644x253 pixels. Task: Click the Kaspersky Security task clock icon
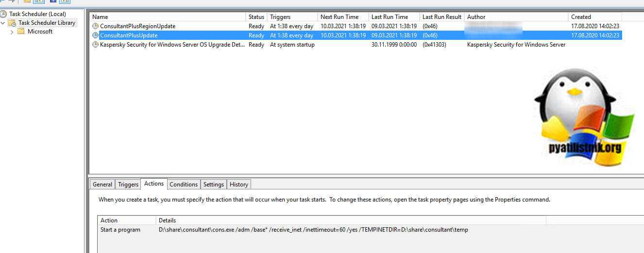(x=95, y=45)
